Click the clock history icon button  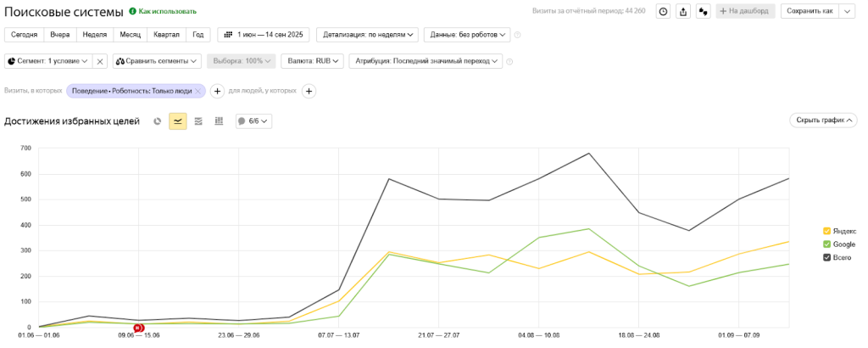663,11
